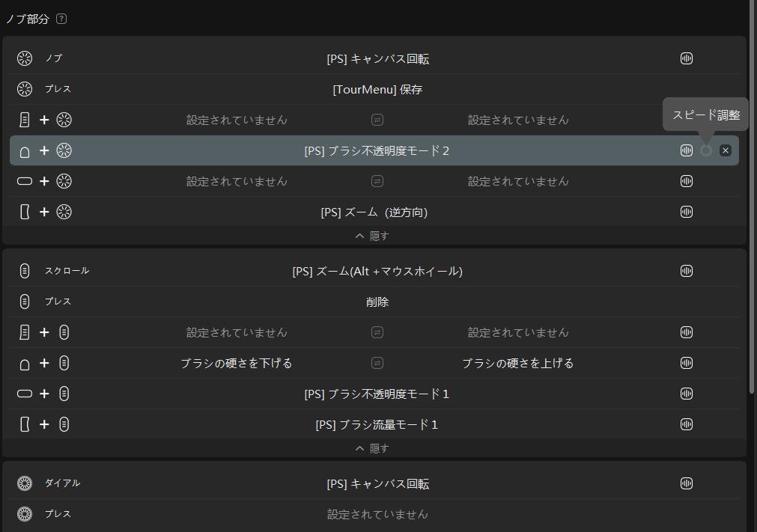757x532 pixels.
Task: Select the [TourMenu] 保存 press assignment
Action: tap(377, 89)
